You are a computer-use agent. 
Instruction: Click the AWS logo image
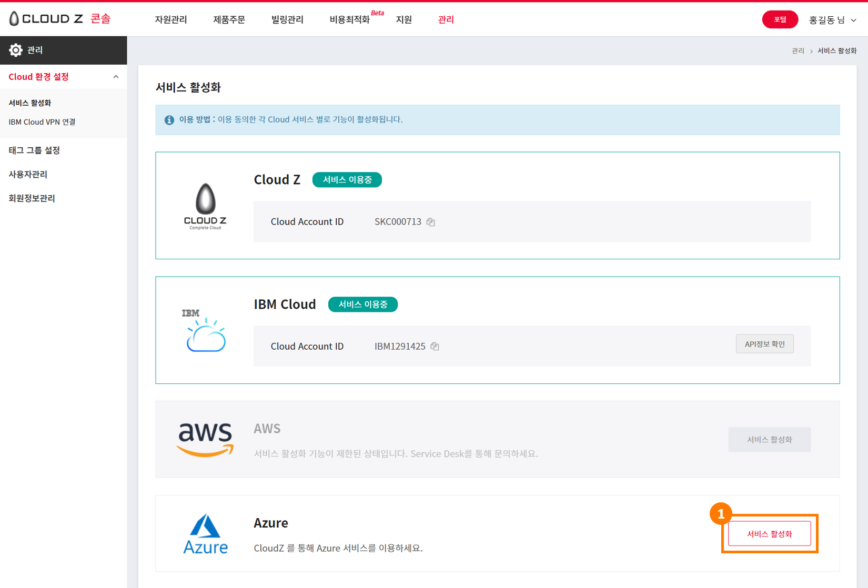[x=205, y=439]
